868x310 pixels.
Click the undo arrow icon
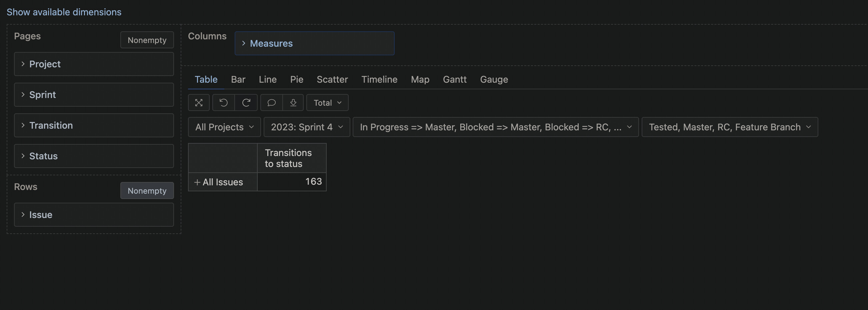tap(223, 102)
